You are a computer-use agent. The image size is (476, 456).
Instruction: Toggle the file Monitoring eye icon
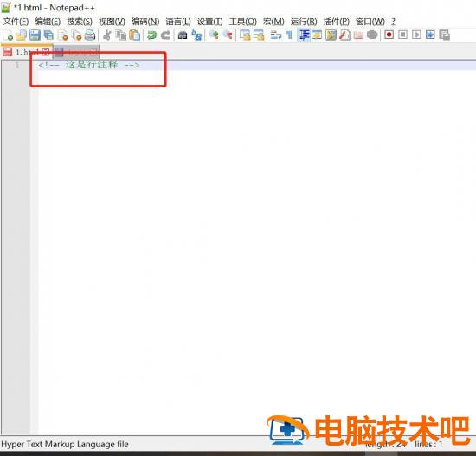tap(372, 35)
